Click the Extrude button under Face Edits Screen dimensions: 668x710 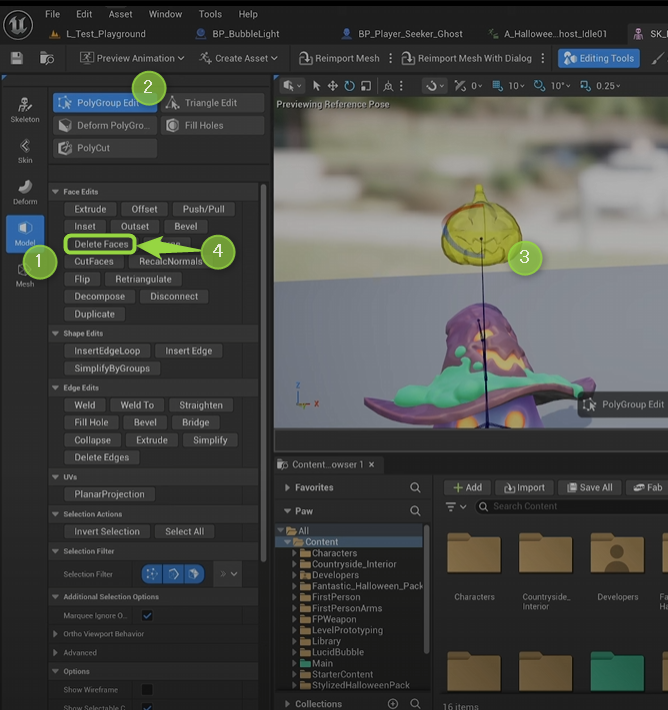(90, 209)
